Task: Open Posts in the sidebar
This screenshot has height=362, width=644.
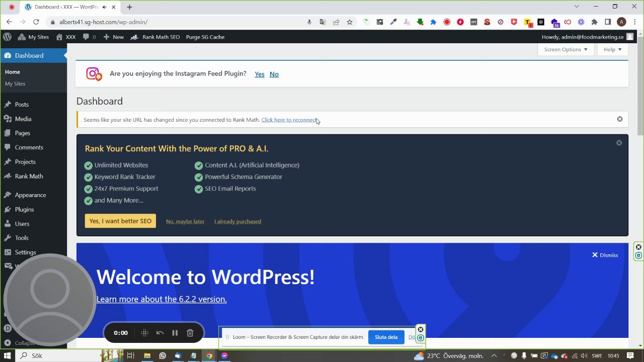Action: [33, 105]
